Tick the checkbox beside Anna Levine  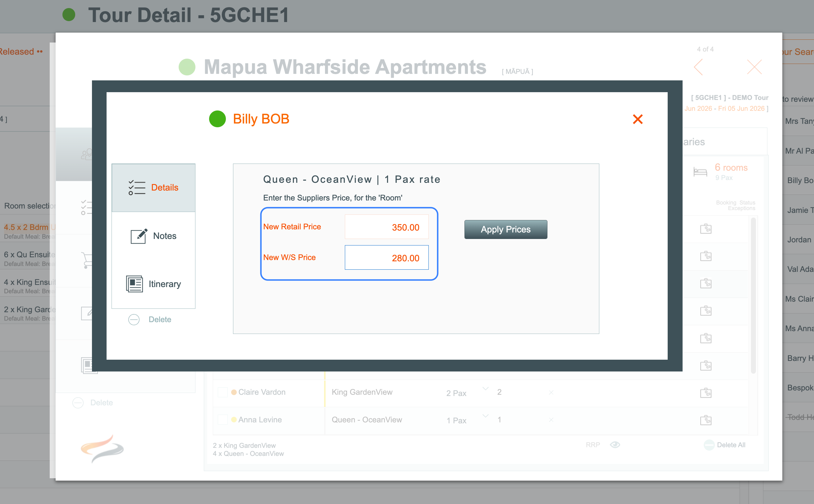click(x=222, y=420)
